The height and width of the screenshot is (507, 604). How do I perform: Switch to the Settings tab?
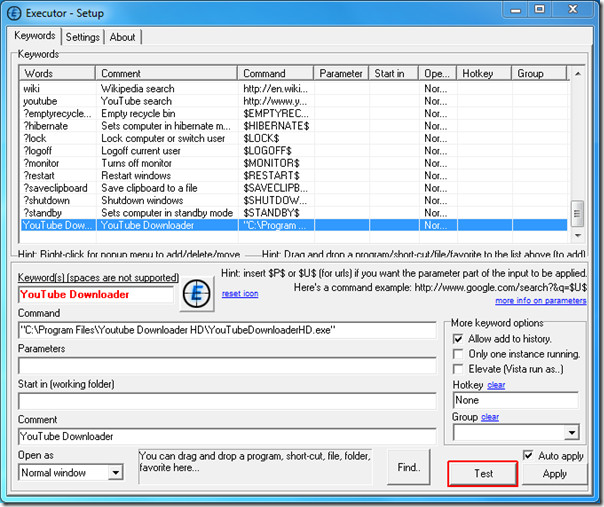pyautogui.click(x=83, y=37)
